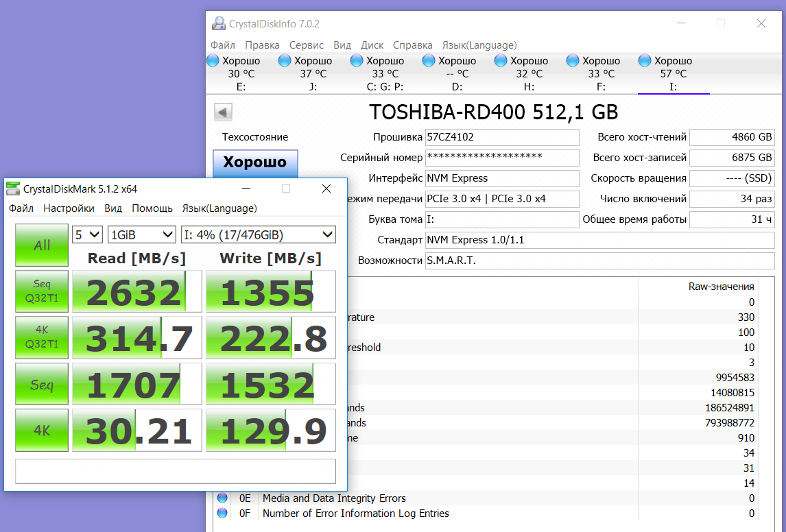Open the drive selector showing I: 4%
Image resolution: width=786 pixels, height=532 pixels.
coord(258,234)
